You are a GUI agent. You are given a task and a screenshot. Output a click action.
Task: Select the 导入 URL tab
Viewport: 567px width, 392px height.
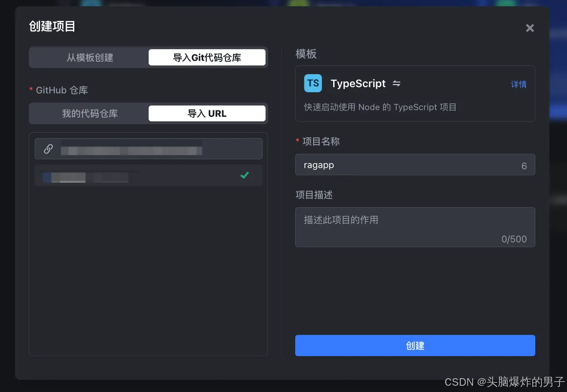point(207,113)
